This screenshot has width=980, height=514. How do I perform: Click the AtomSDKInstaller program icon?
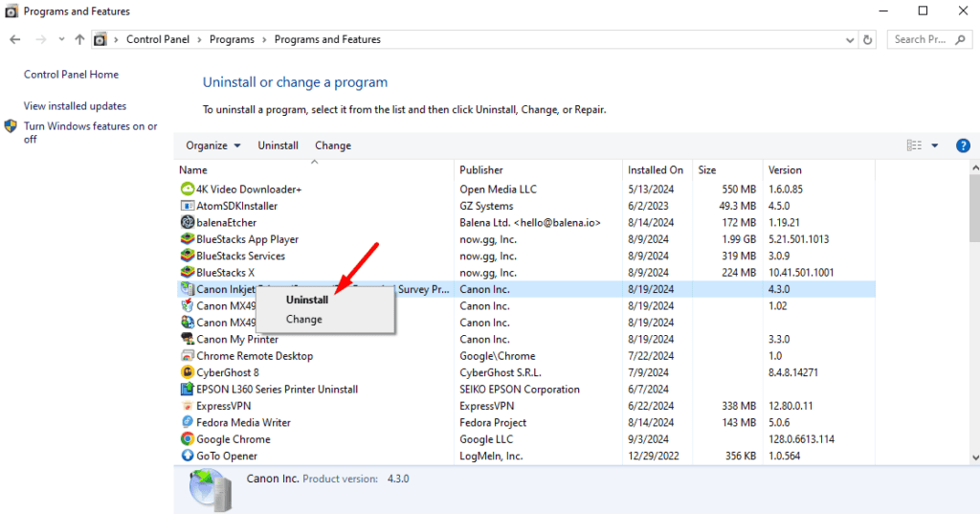tap(187, 206)
